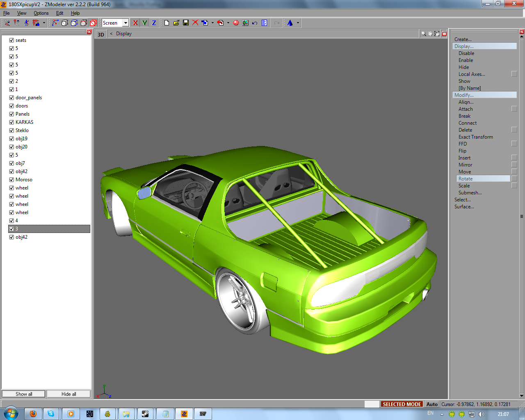Open the Options menu
Image resolution: width=525 pixels, height=420 pixels.
(x=41, y=13)
